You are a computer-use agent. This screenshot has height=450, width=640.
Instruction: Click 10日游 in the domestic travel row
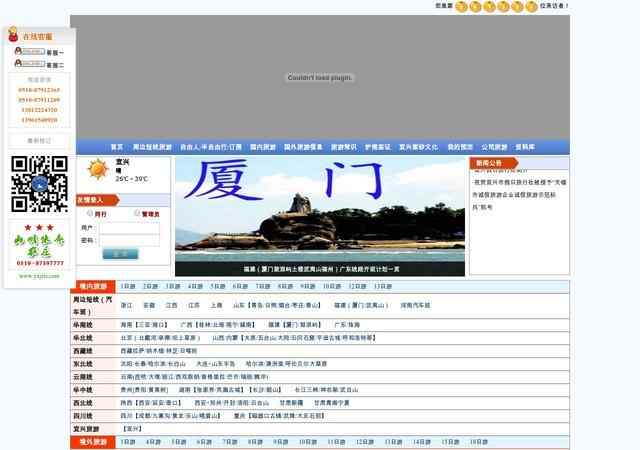tap(332, 287)
